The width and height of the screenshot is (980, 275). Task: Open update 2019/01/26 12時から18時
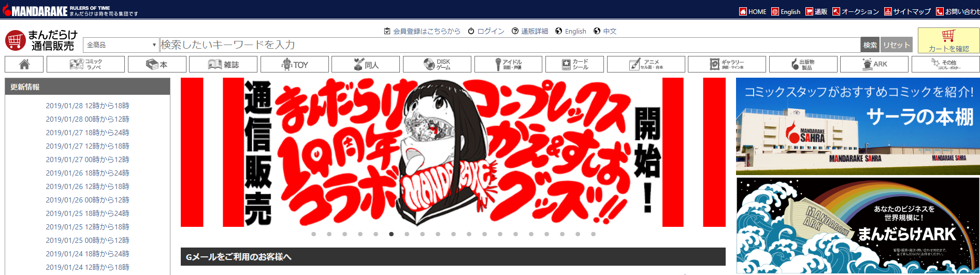[x=88, y=186]
